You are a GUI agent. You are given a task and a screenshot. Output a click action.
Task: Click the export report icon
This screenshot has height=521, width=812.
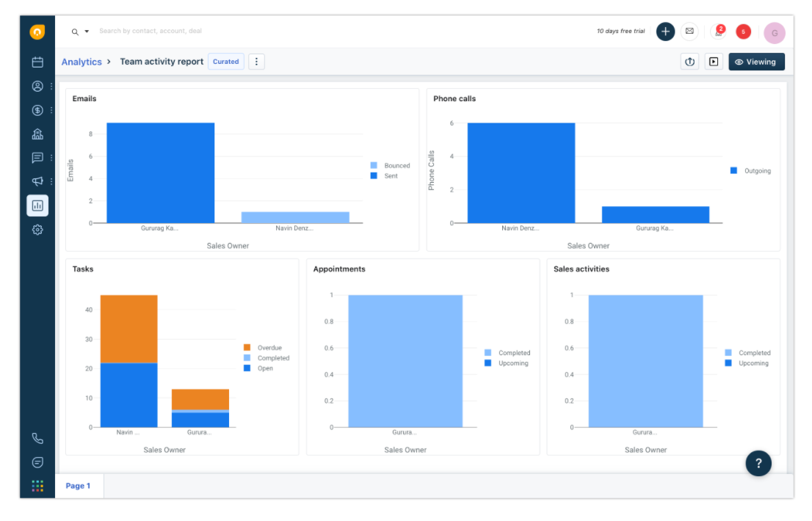(689, 62)
